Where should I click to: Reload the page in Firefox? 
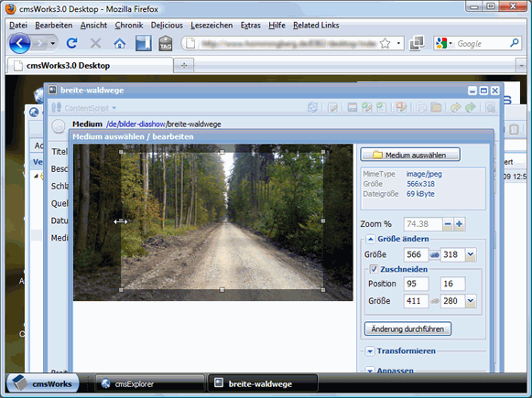pos(72,43)
